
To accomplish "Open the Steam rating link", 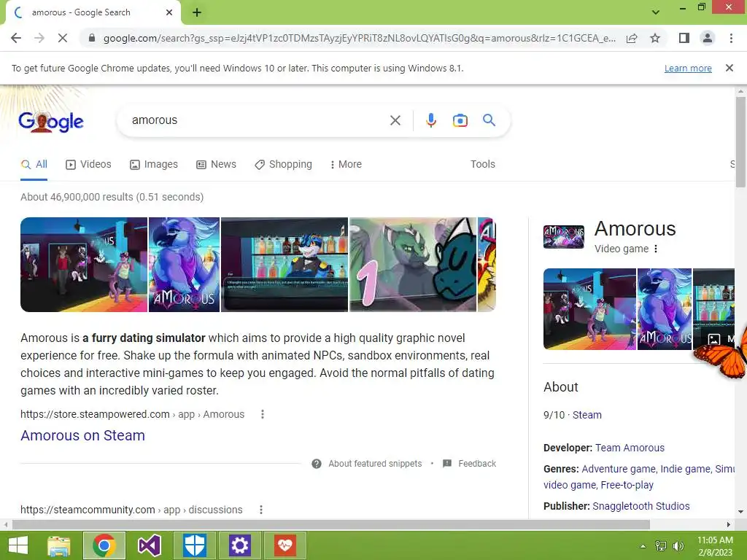I will (587, 415).
